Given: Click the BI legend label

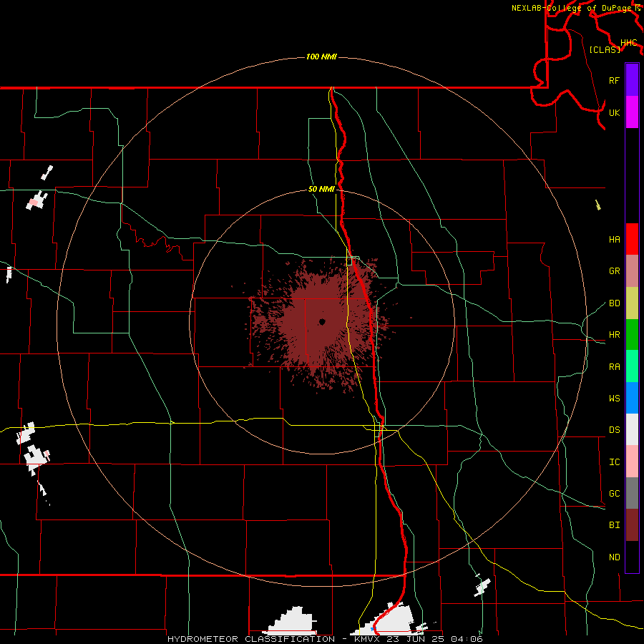Looking at the screenshot, I should [614, 525].
